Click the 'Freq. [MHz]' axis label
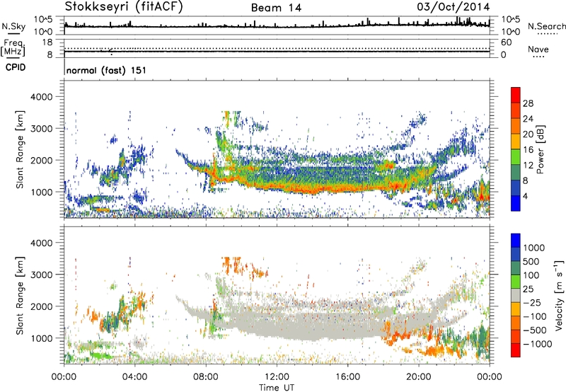This screenshot has width=566, height=392. 13,47
